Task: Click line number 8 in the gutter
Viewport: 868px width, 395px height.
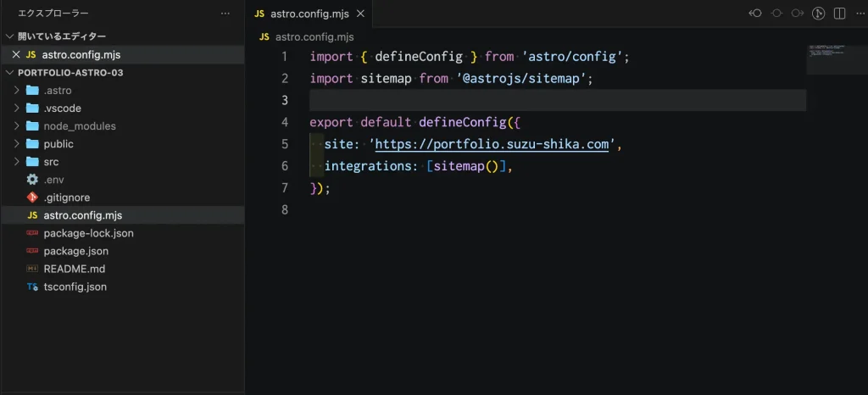Action: pos(285,209)
